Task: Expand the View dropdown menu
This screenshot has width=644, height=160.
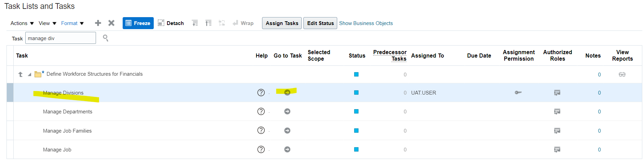Action: coord(47,23)
